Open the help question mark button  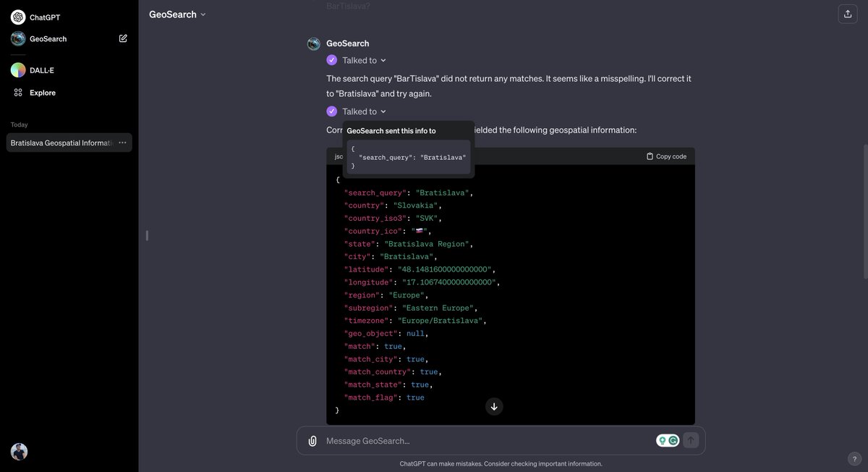(x=854, y=458)
